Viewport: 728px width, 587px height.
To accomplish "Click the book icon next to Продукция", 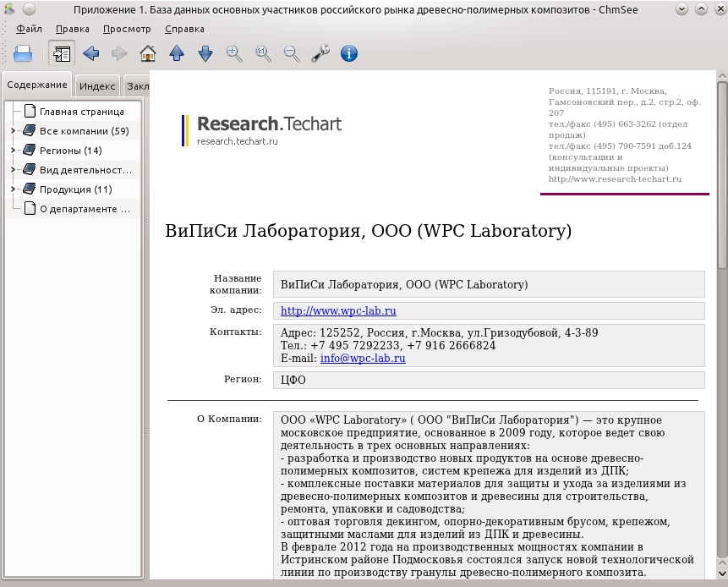I will click(30, 189).
